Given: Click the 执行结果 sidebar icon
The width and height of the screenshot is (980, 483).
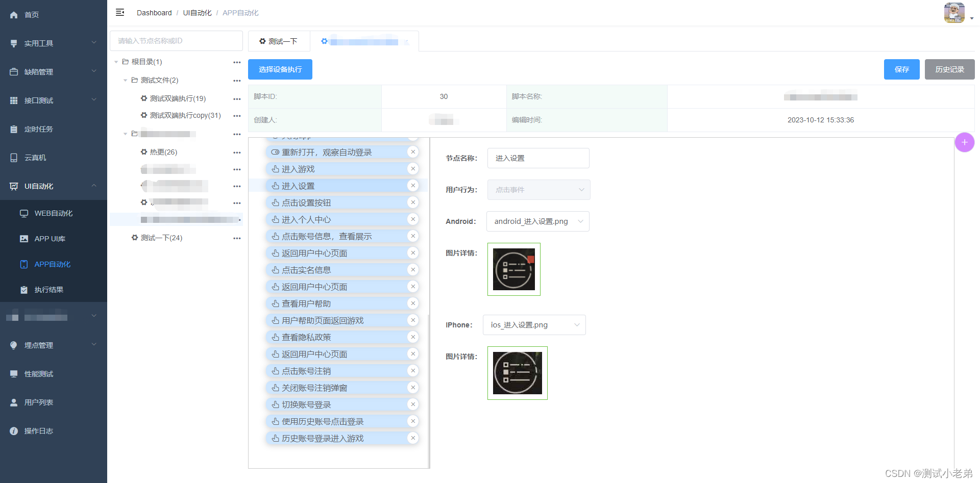Looking at the screenshot, I should tap(23, 289).
